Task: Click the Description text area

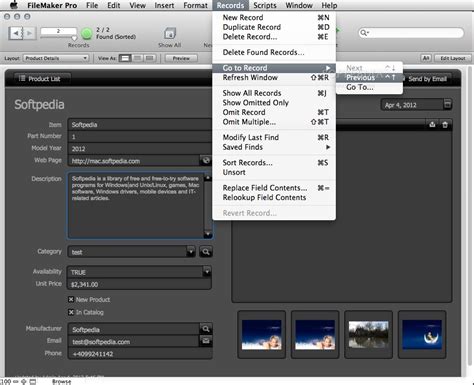Action: coord(136,205)
